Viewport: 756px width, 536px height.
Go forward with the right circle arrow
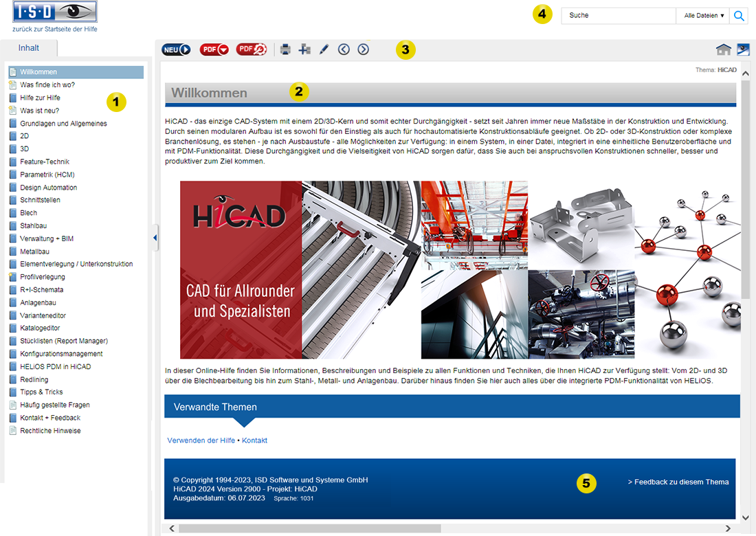pyautogui.click(x=364, y=49)
